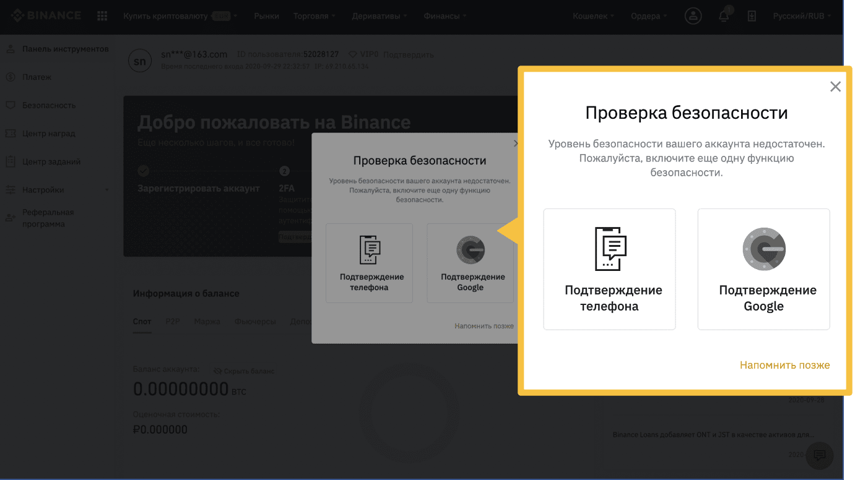The width and height of the screenshot is (868, 480).
Task: Select the Спот balance tab
Action: [142, 322]
